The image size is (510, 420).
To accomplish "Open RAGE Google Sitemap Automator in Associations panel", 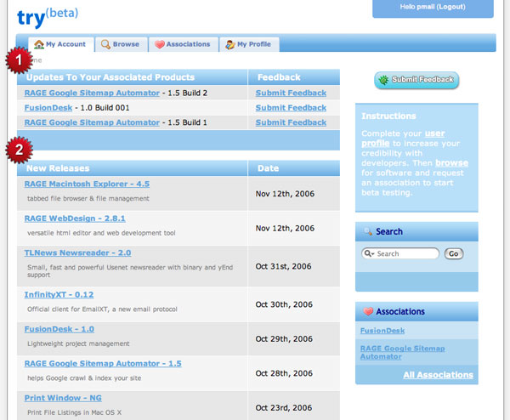I will (403, 352).
